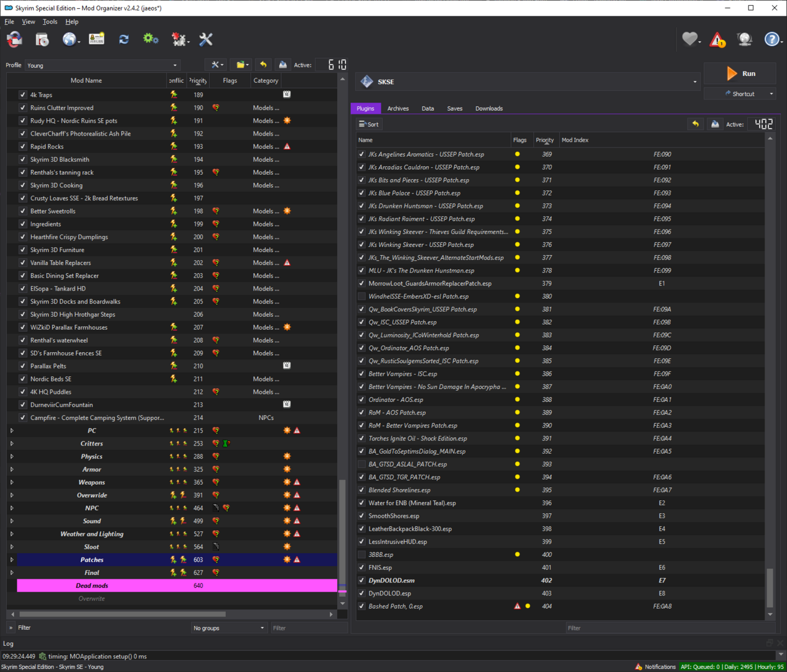Switch to the Saves tab
Viewport: 787px width, 672px height.
455,108
